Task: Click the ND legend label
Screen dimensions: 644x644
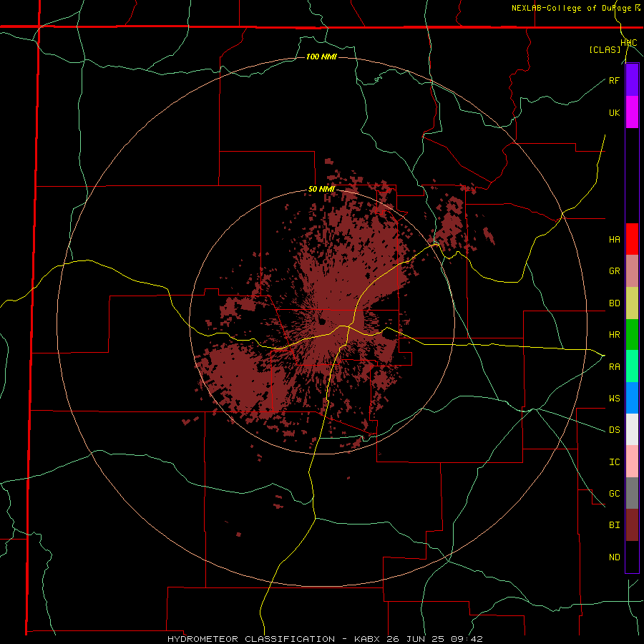Action: pyautogui.click(x=614, y=557)
